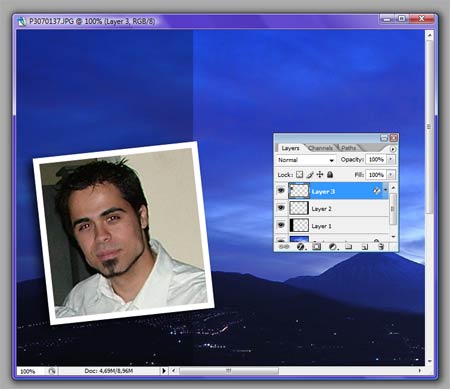Image resolution: width=450 pixels, height=389 pixels.
Task: Switch to the Paths tab
Action: (x=349, y=148)
